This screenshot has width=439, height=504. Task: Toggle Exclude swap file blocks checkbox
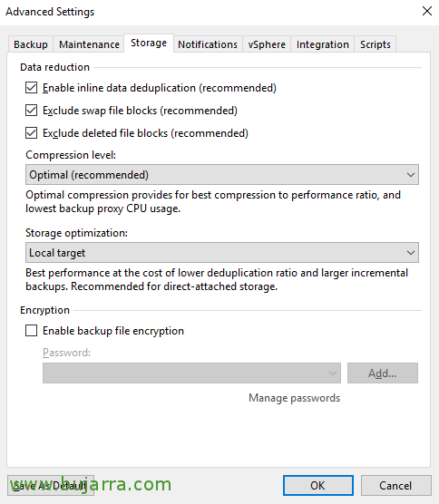pyautogui.click(x=31, y=111)
